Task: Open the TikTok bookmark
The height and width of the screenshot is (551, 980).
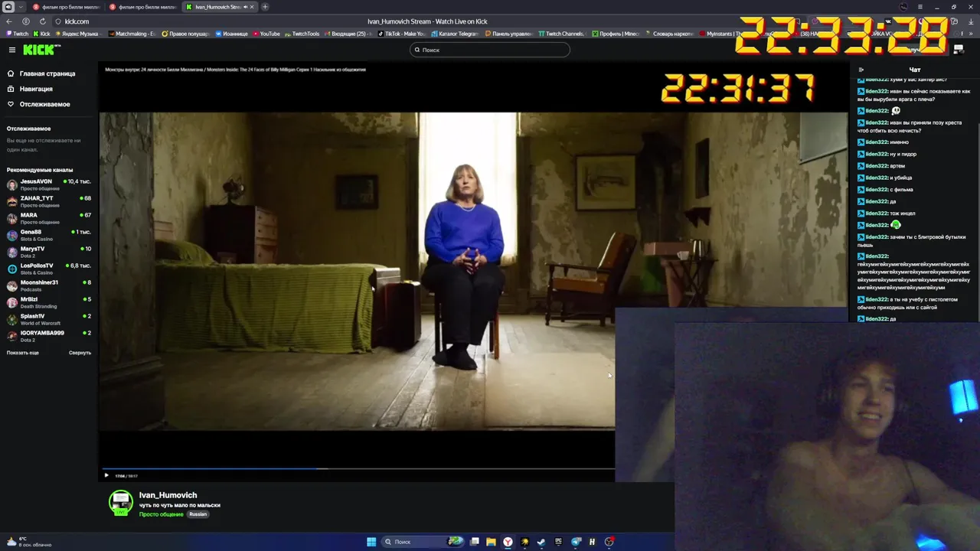Action: point(401,34)
